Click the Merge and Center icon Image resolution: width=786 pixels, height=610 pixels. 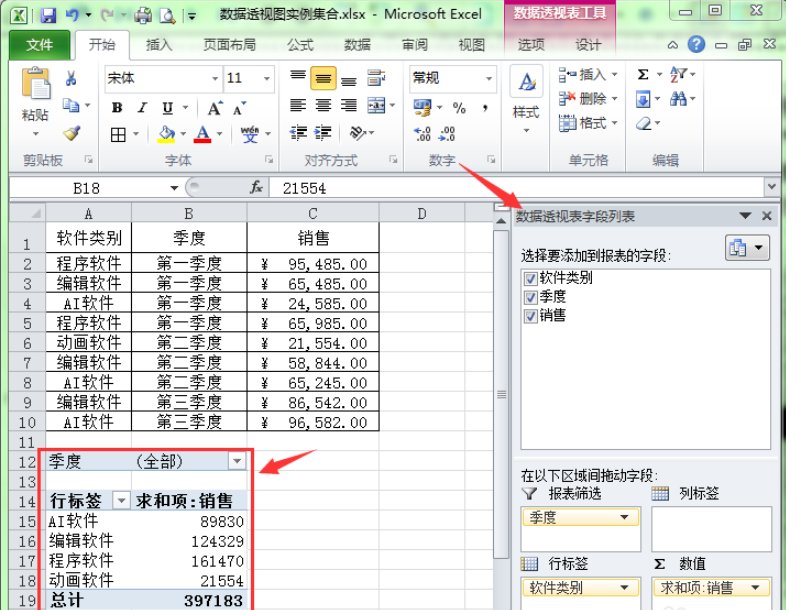376,105
